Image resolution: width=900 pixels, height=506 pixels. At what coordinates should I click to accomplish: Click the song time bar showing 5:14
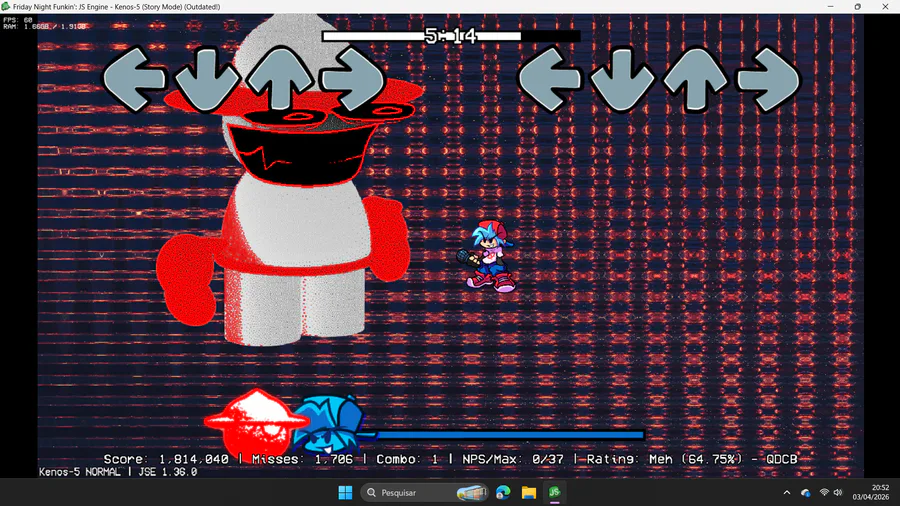(451, 36)
